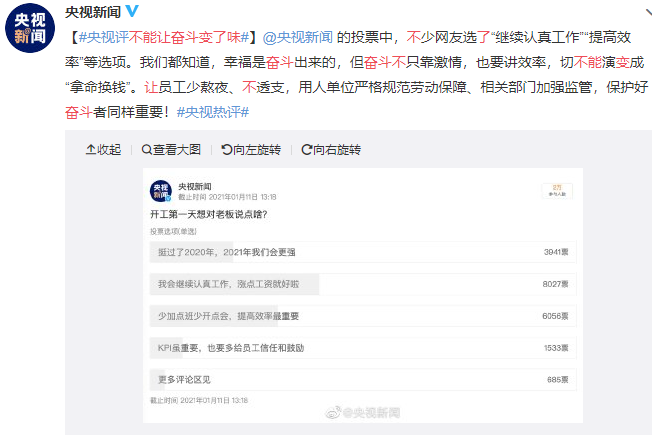Image resolution: width=652 pixels, height=435 pixels.
Task: Click the 8027票 vote count
Action: (555, 284)
